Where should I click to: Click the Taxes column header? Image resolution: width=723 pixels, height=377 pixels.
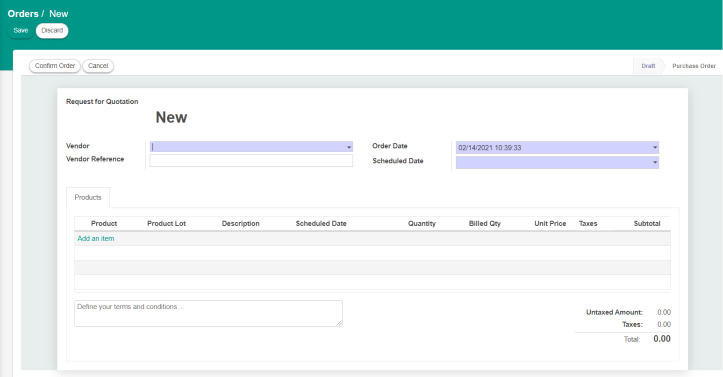(x=588, y=224)
